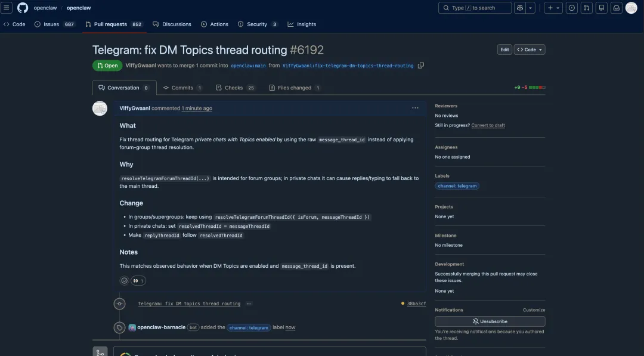644x356 pixels.
Task: Switch to the Files changed tab
Action: [x=295, y=88]
